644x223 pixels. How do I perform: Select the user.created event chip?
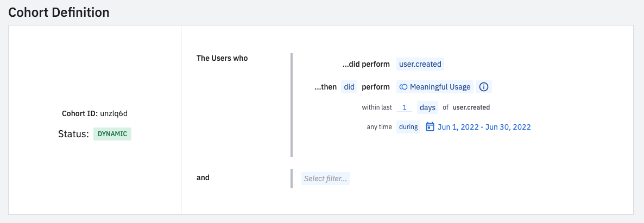pyautogui.click(x=420, y=64)
